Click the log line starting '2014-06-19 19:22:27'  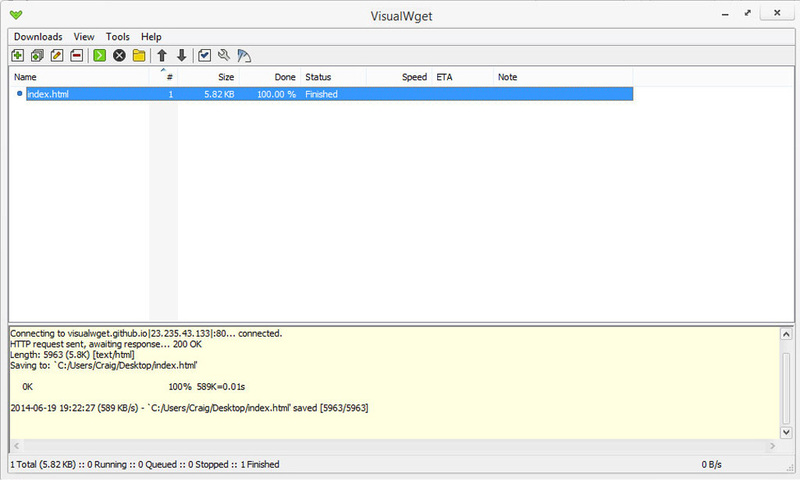[x=189, y=408]
